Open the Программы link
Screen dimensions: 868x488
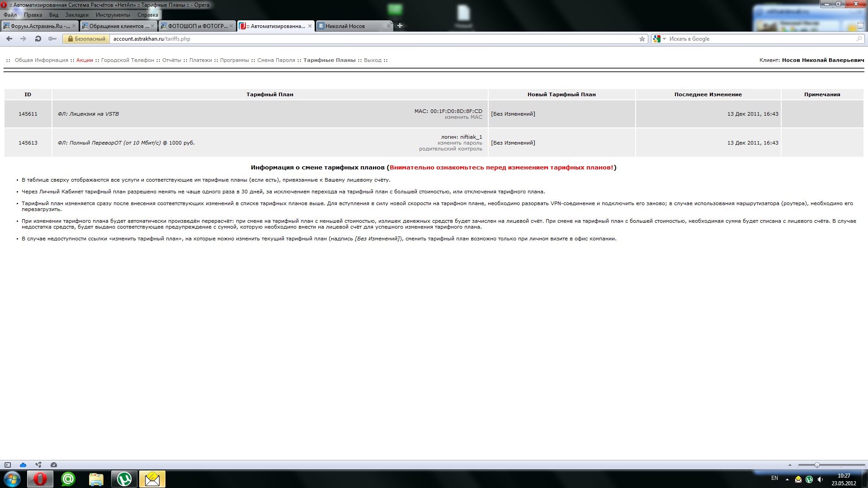[235, 60]
